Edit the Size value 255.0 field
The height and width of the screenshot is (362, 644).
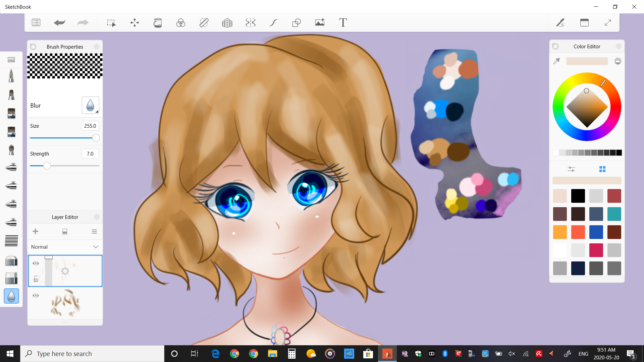(90, 126)
